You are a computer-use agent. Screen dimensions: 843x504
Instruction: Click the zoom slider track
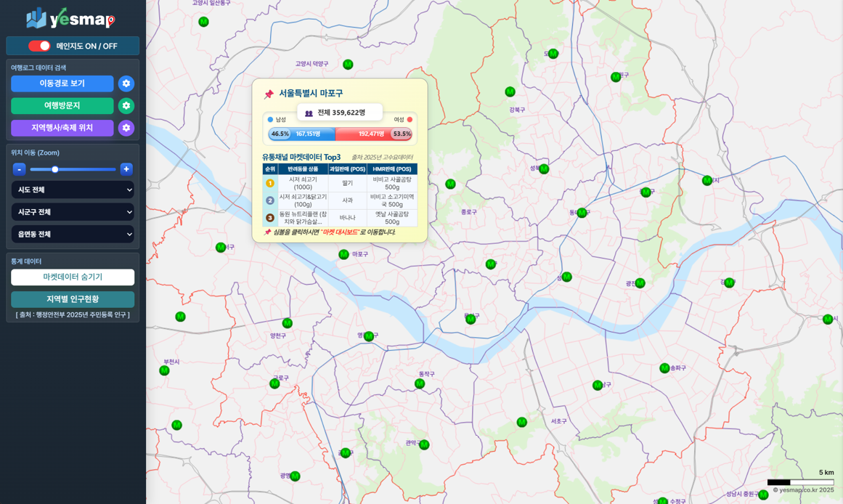pos(87,169)
